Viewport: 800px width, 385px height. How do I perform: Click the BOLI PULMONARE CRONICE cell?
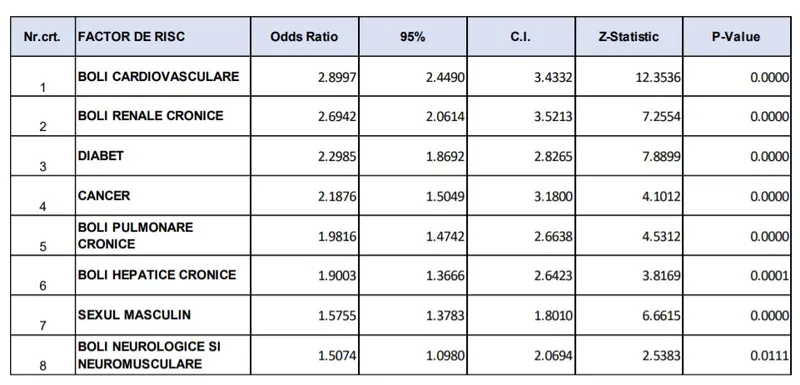(x=163, y=235)
